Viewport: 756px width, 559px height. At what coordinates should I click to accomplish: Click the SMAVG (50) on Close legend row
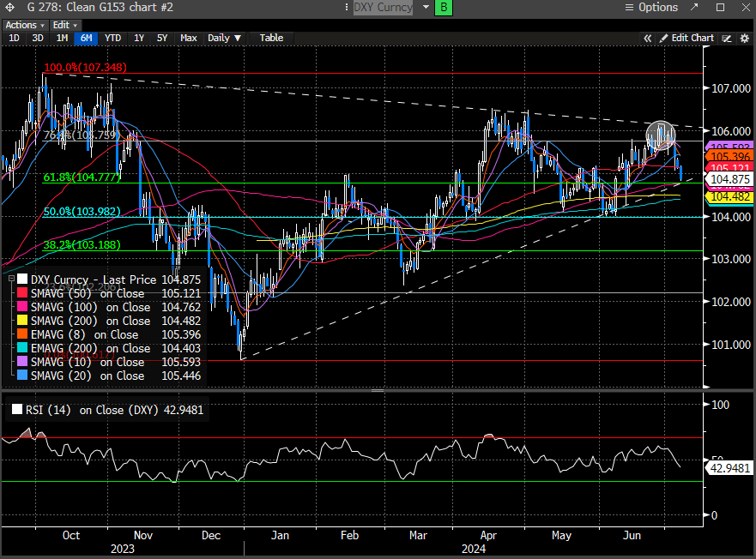109,293
